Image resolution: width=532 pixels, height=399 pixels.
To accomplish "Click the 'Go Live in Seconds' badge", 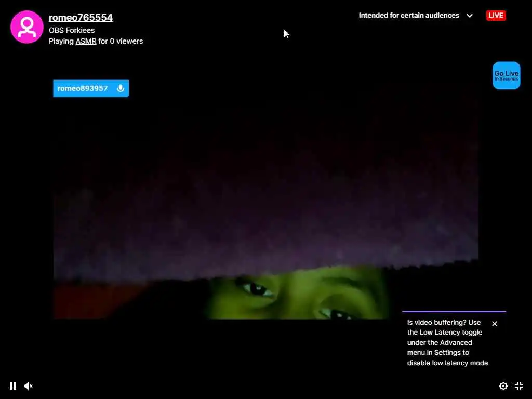I will pos(506,75).
